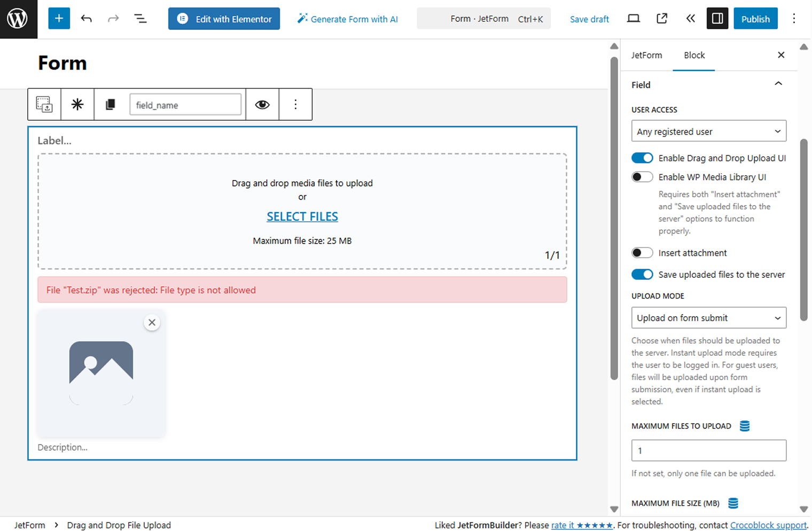This screenshot has width=812, height=531.
Task: Redo the last change
Action: pos(113,19)
